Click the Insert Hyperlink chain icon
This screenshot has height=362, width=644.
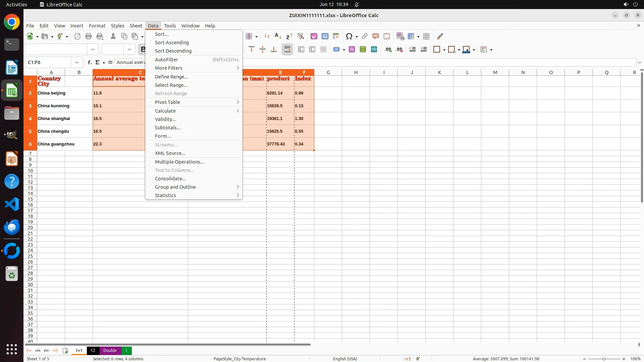point(365,36)
